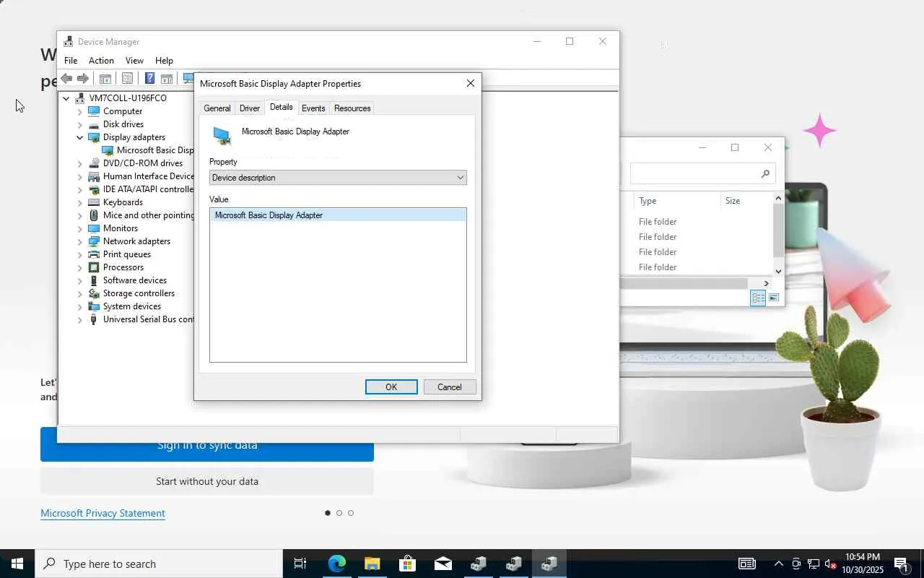Toggle the Show/Hide Console Tree toolbar icon
The height and width of the screenshot is (578, 924).
click(x=105, y=79)
